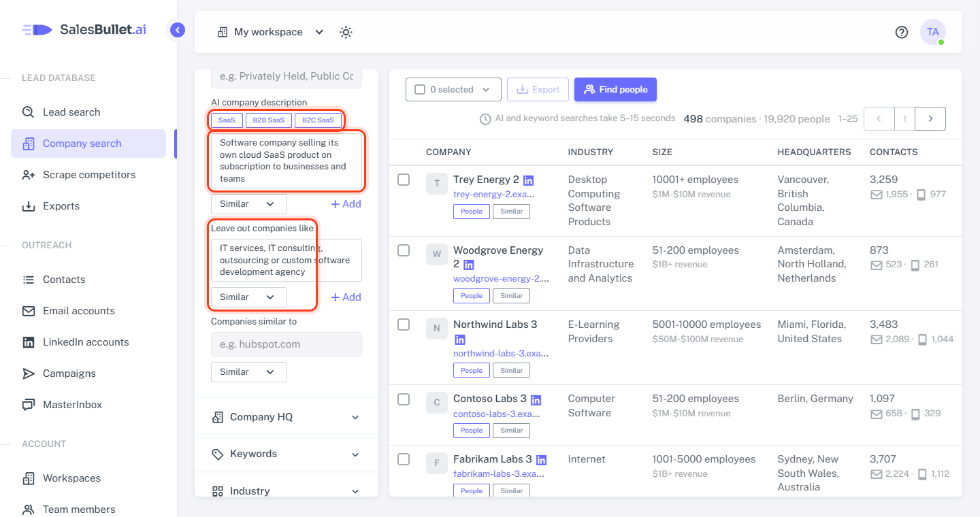Click email icon in Trey Energy 2 contacts
This screenshot has width=980, height=517.
(x=877, y=195)
